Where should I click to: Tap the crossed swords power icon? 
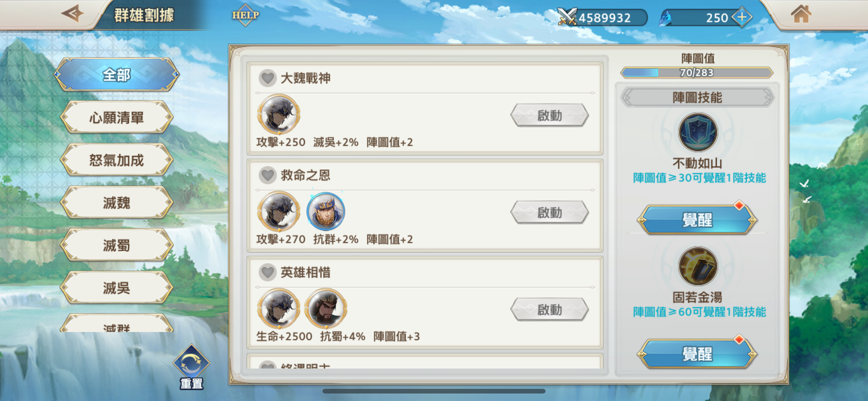pos(567,17)
